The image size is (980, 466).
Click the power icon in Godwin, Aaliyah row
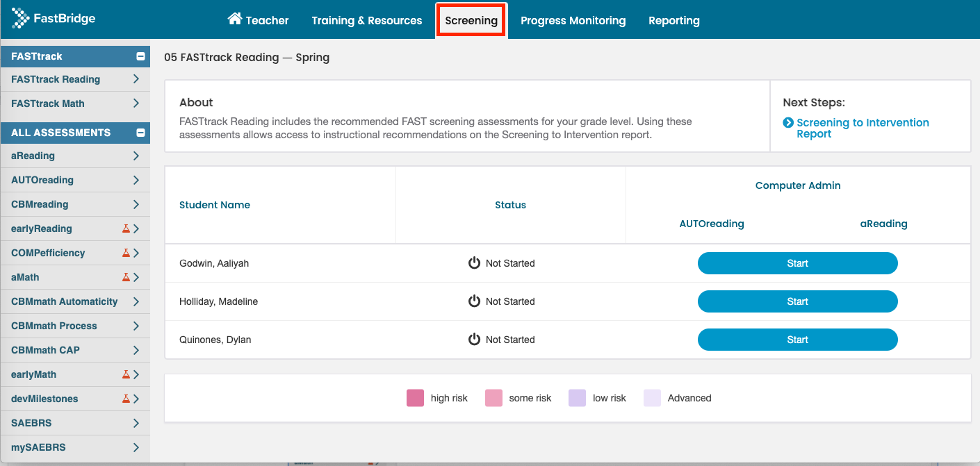coord(474,263)
